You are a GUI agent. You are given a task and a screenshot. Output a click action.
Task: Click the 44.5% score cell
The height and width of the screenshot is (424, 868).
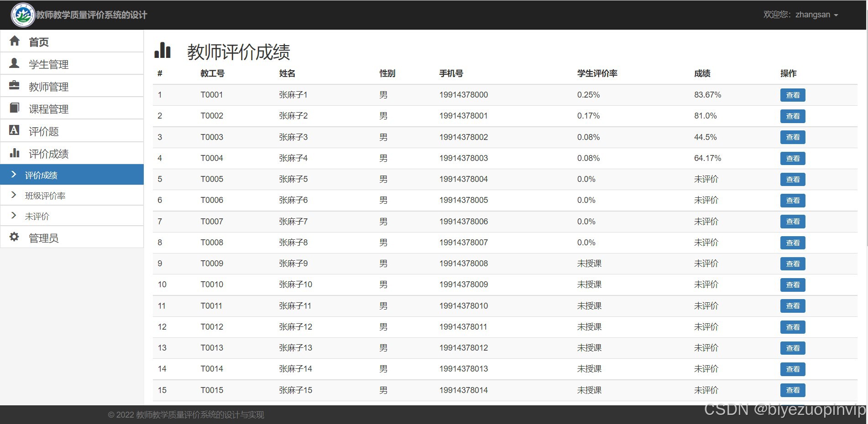(705, 137)
